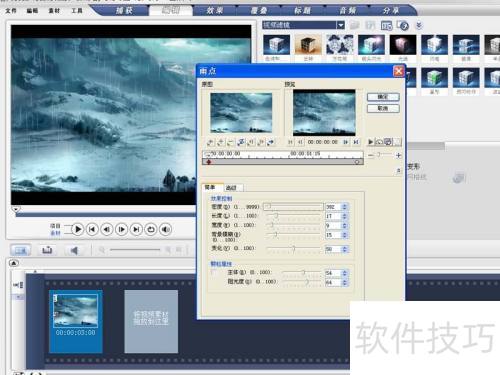500x375 pixels.
Task: Jump to start in main preview controls
Action: (x=92, y=229)
